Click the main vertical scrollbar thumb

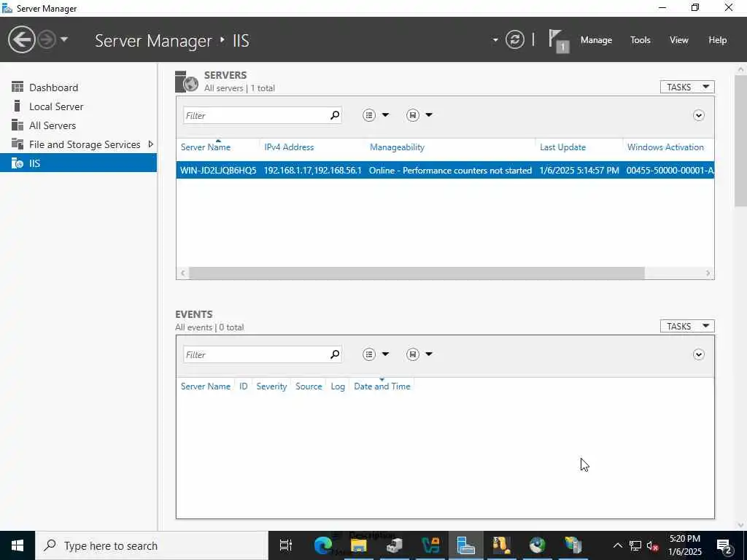pyautogui.click(x=741, y=141)
